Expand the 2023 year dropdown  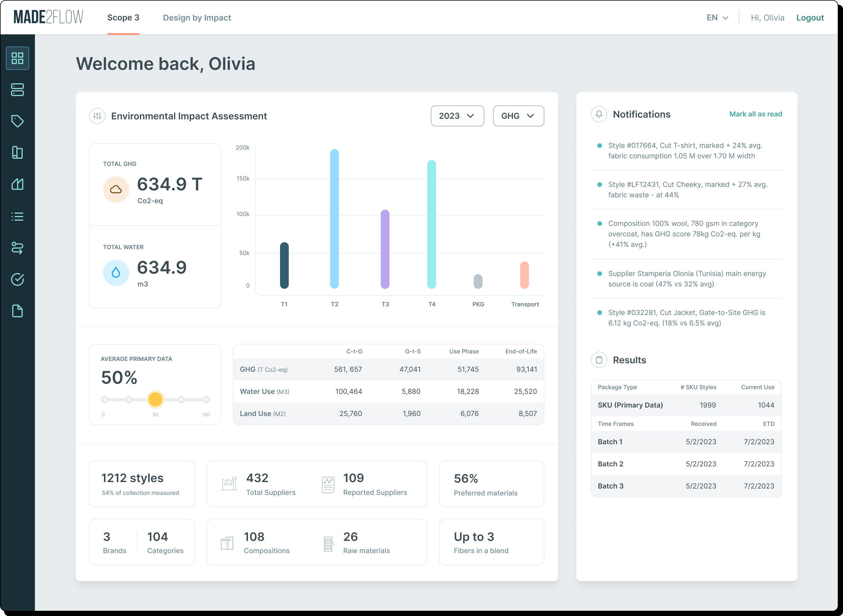[x=457, y=116]
